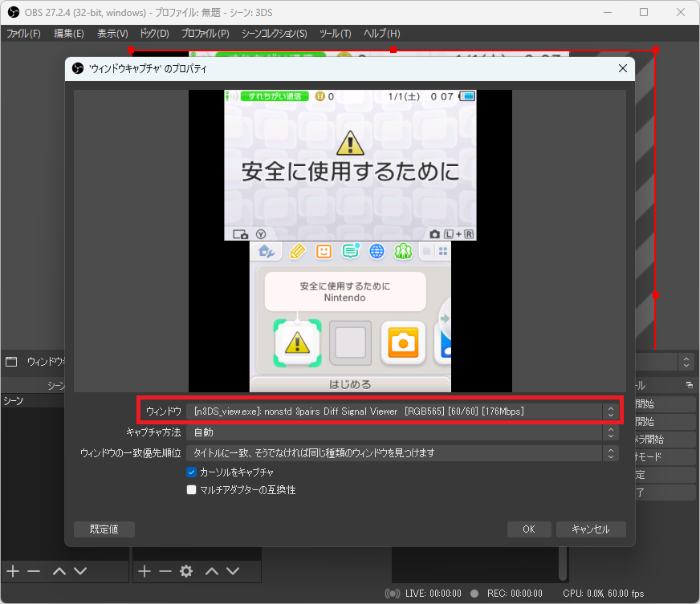Image resolution: width=700 pixels, height=604 pixels.
Task: Open the ファイル(F) menu
Action: (x=23, y=34)
